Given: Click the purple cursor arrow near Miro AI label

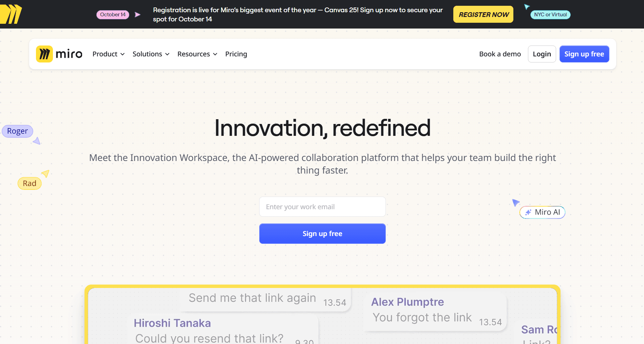Looking at the screenshot, I should coord(516,202).
